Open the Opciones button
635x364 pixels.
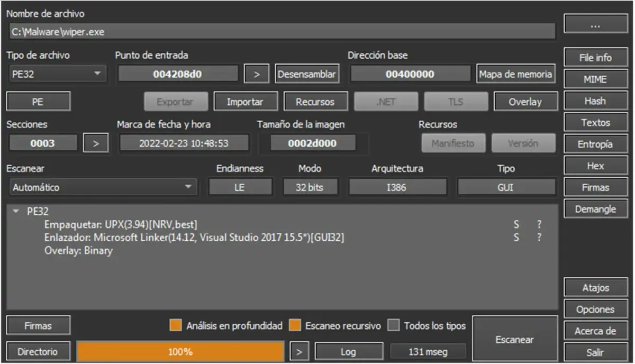click(595, 310)
